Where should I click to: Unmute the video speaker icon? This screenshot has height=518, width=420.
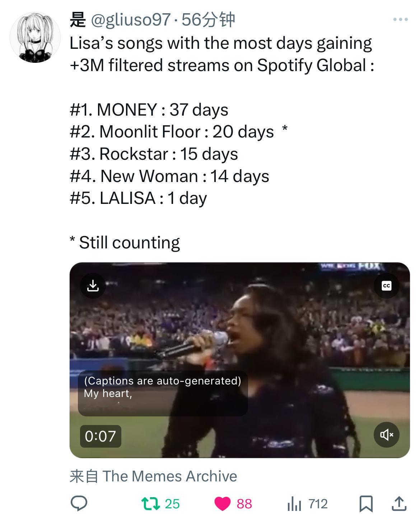pyautogui.click(x=387, y=435)
